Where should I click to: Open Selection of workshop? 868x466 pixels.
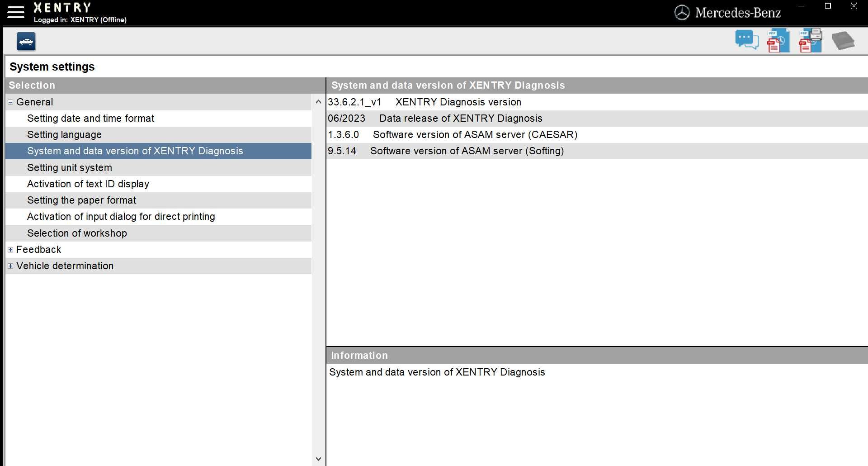[x=158, y=233]
